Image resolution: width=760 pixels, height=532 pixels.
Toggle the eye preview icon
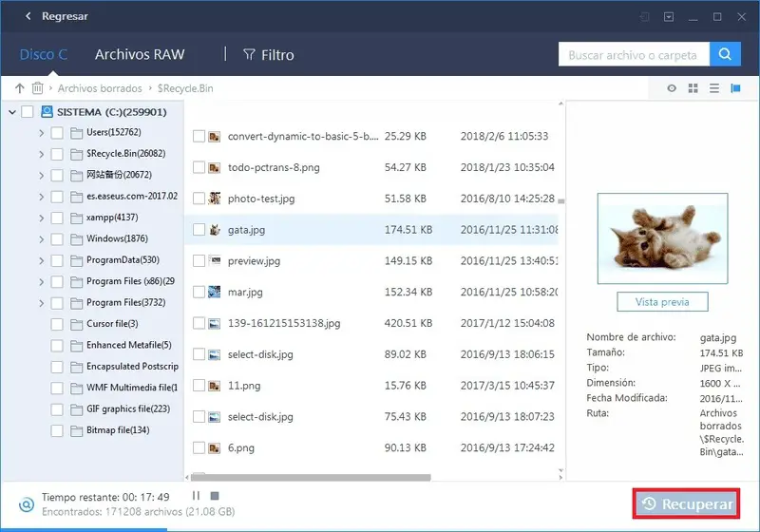pos(672,88)
